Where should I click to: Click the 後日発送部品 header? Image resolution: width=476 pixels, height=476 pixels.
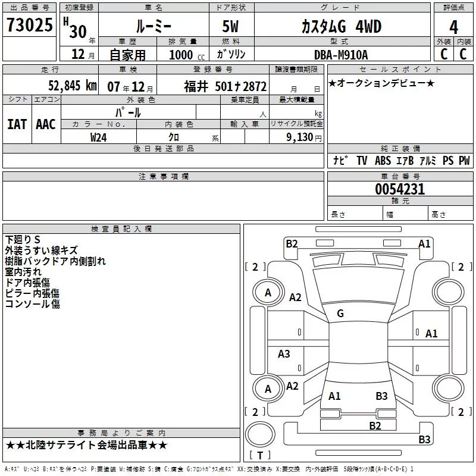163,148
